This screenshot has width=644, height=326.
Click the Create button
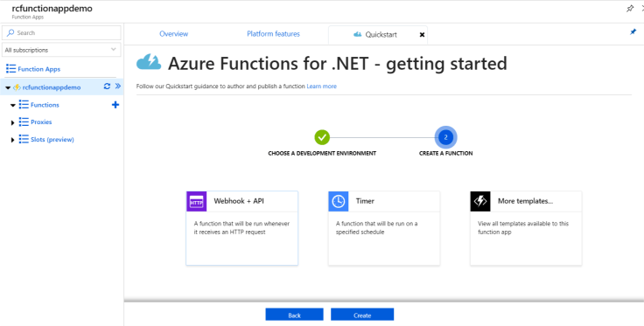tap(362, 315)
